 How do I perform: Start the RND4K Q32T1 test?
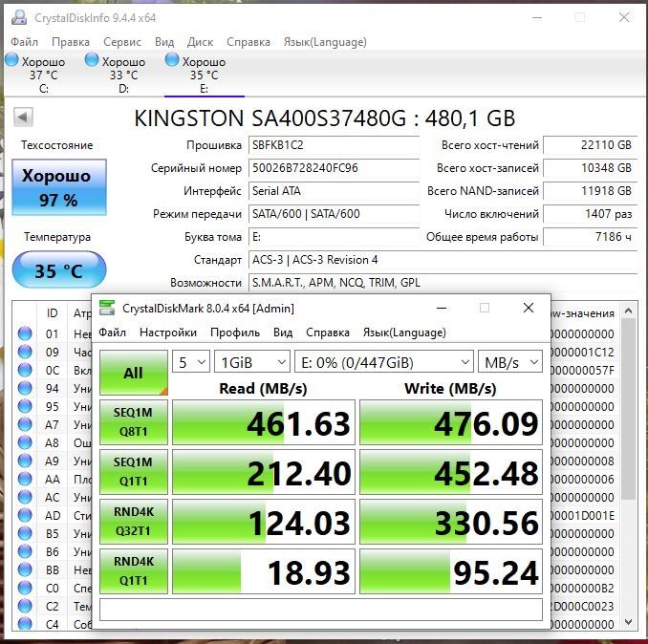[134, 522]
